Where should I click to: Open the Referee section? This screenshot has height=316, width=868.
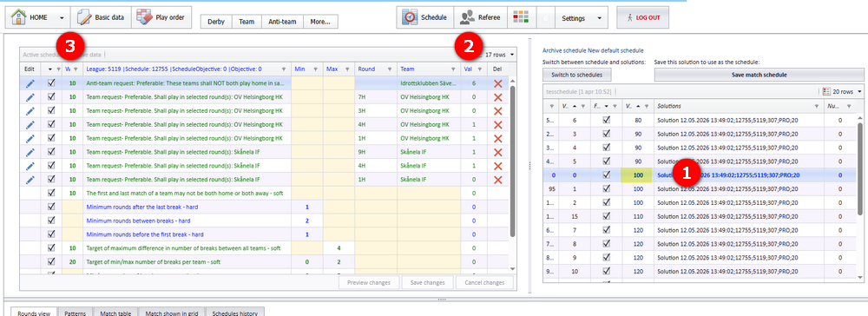481,17
